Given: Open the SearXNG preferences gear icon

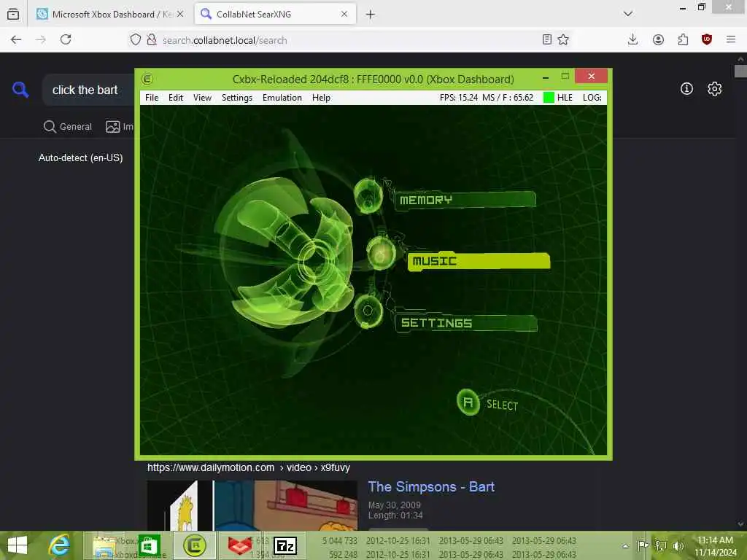Looking at the screenshot, I should coord(714,88).
